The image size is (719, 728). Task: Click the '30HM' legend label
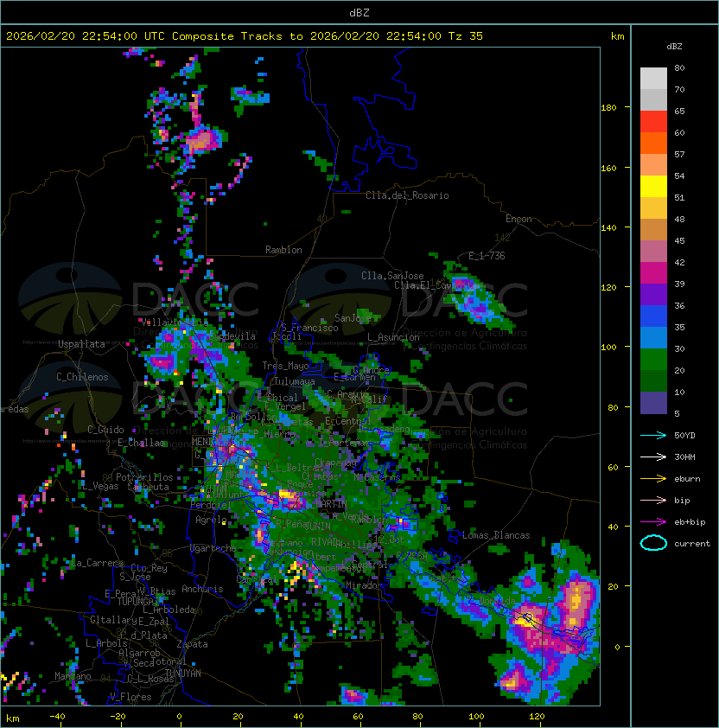[x=684, y=457]
